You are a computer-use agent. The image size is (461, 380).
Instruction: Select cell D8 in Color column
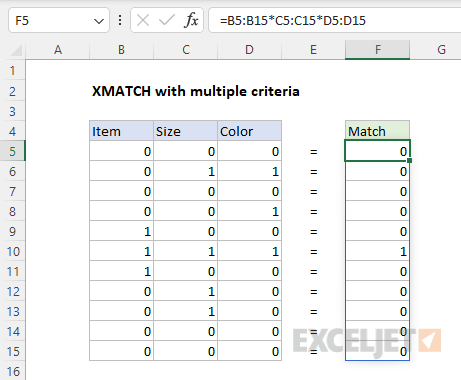(249, 211)
